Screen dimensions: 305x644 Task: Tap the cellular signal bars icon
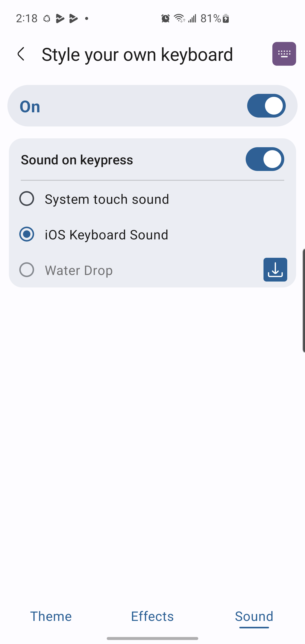pyautogui.click(x=192, y=18)
